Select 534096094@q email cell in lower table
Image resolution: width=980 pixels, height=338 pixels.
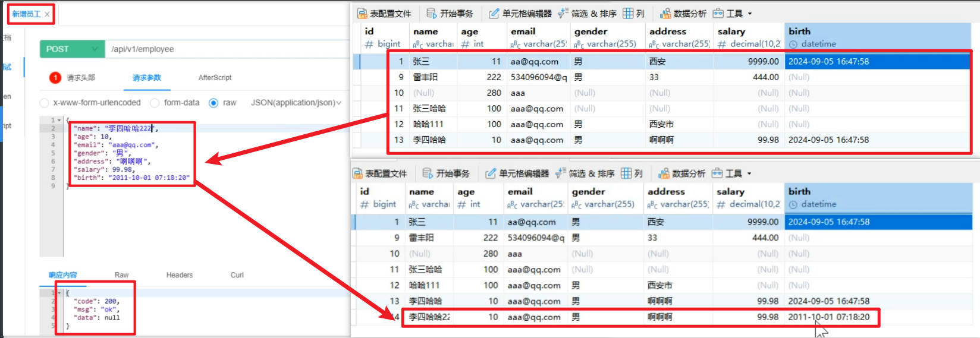tap(536, 238)
